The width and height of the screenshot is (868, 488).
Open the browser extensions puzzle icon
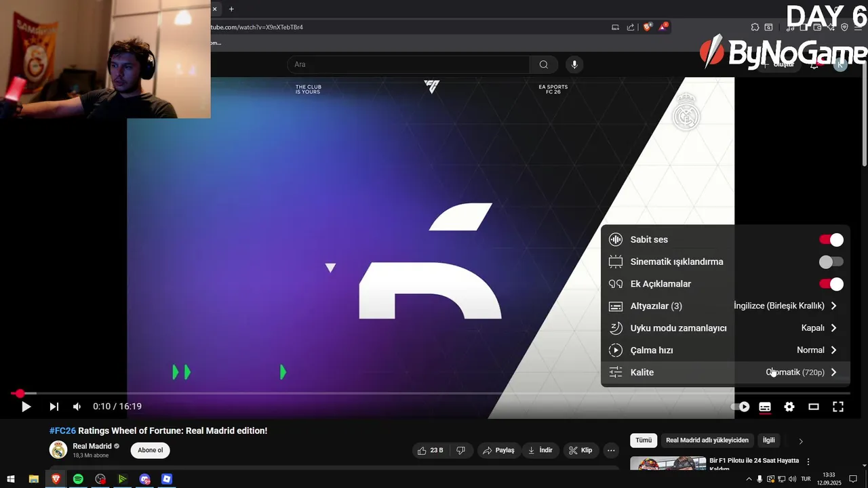point(755,27)
